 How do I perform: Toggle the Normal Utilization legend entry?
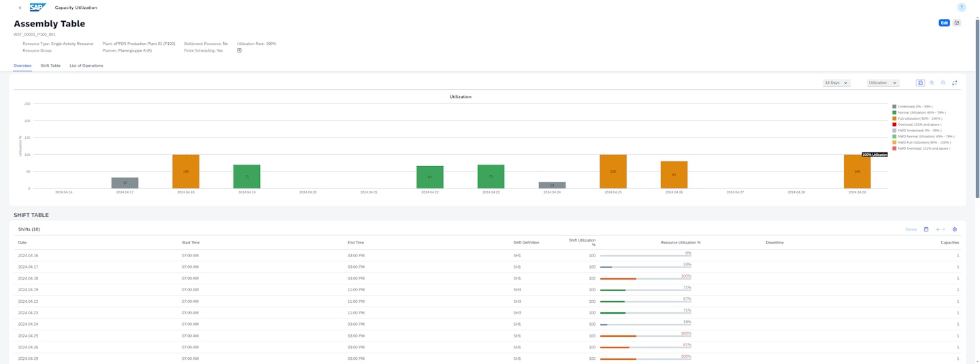tap(921, 112)
